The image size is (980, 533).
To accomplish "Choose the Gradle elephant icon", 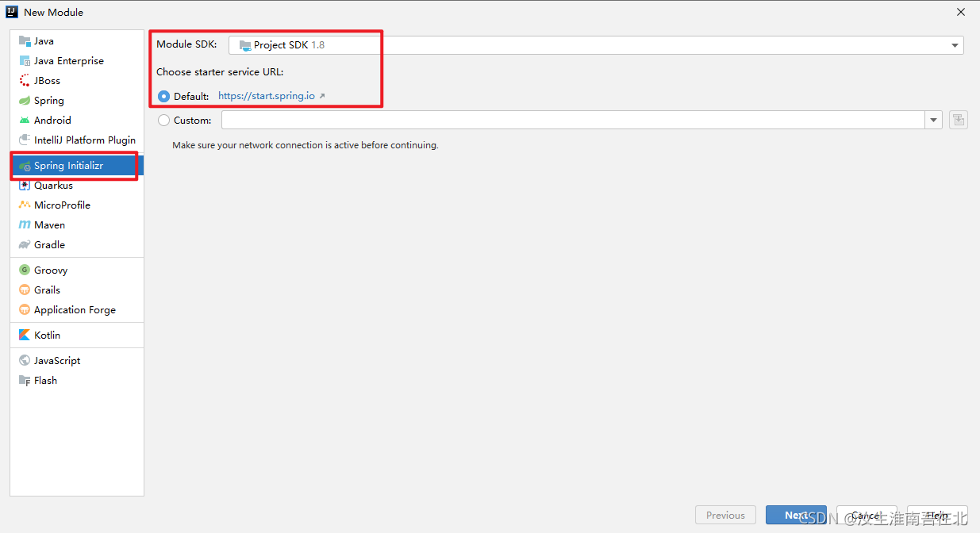I will 25,245.
